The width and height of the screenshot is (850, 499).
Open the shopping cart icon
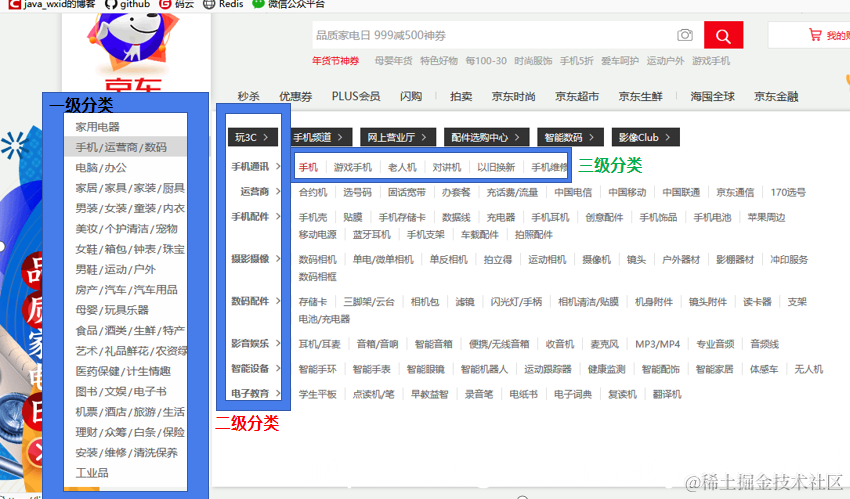815,35
